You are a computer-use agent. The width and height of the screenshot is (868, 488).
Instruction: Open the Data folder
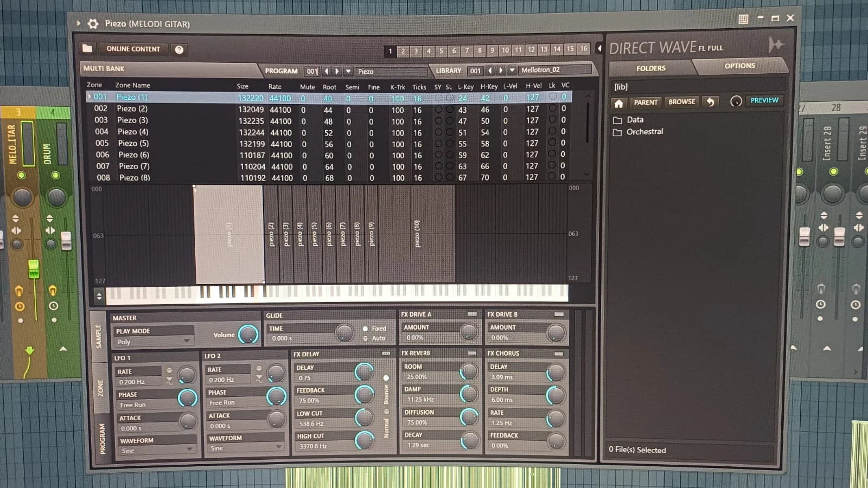pyautogui.click(x=628, y=120)
